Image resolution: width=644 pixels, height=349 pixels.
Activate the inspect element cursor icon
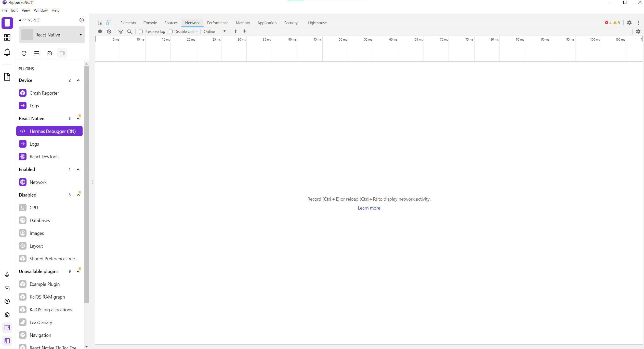(x=100, y=23)
